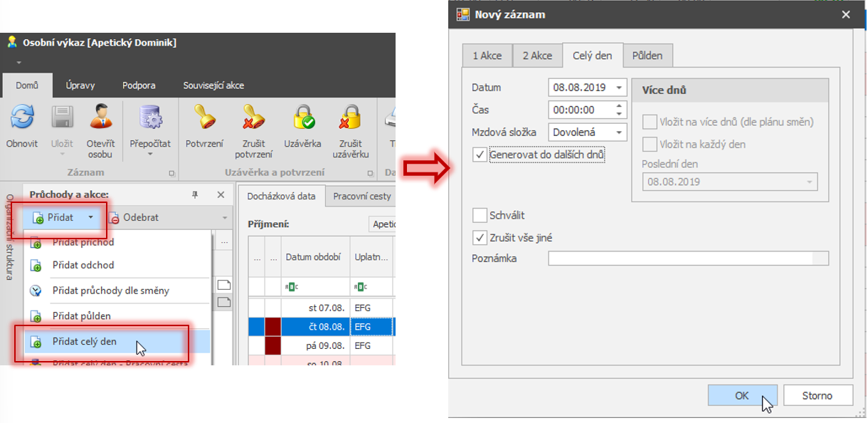Increase Čas with the up arrow
The height and width of the screenshot is (423, 868).
619,106
